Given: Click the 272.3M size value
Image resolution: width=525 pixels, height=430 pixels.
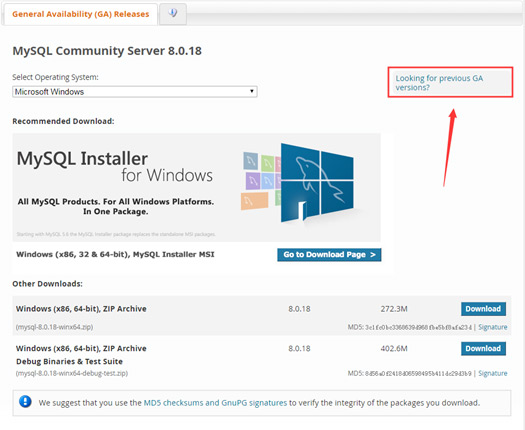Looking at the screenshot, I should point(394,309).
